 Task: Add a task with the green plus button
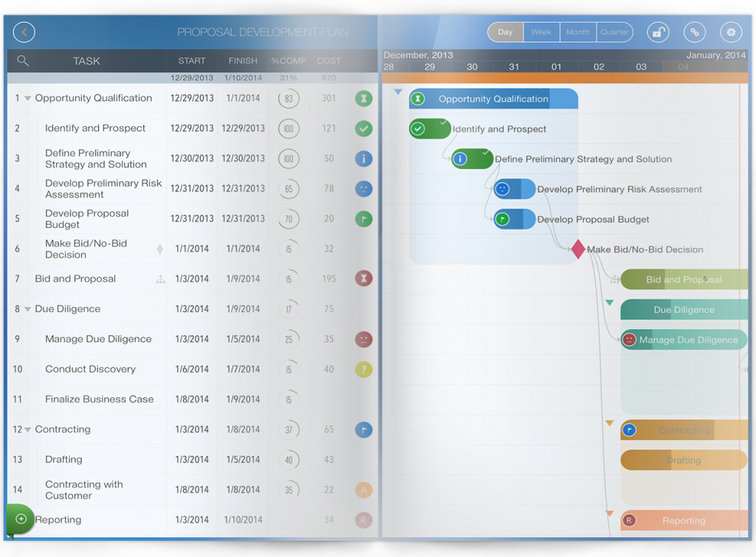coord(21,519)
